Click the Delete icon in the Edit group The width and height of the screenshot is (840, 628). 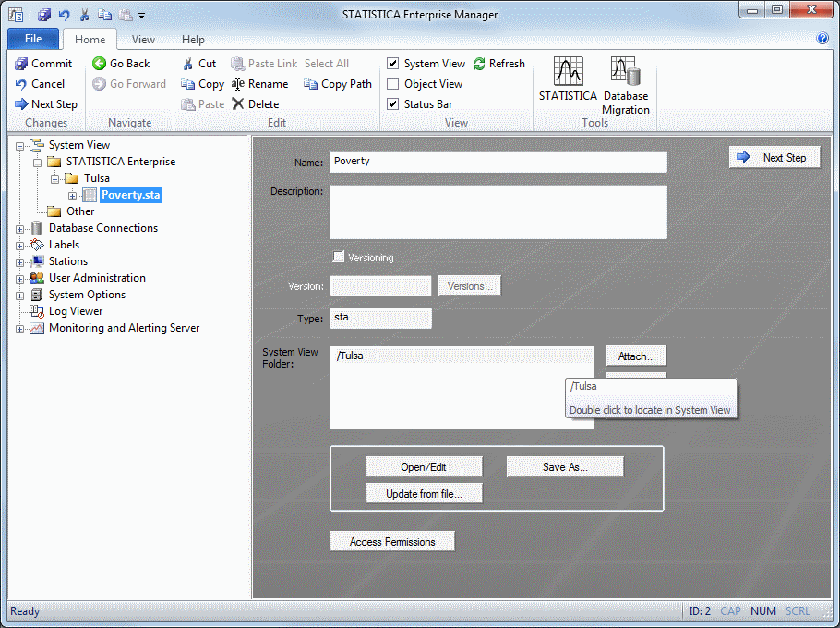(238, 104)
